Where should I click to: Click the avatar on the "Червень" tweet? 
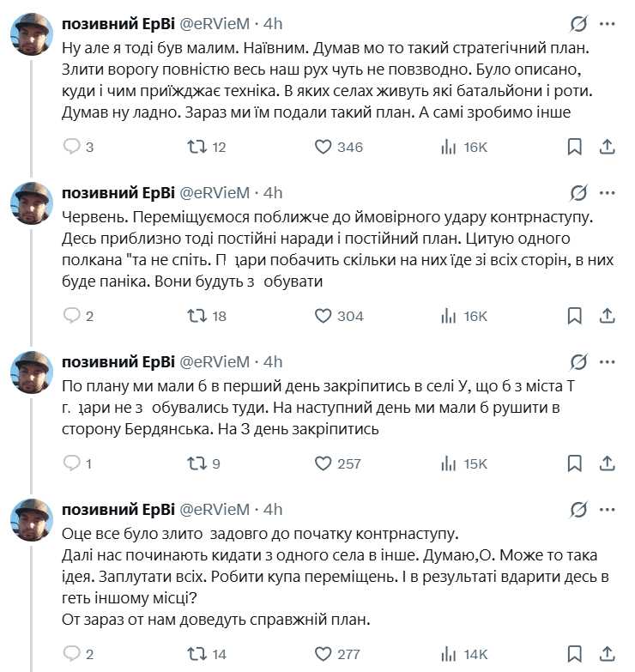[33, 204]
